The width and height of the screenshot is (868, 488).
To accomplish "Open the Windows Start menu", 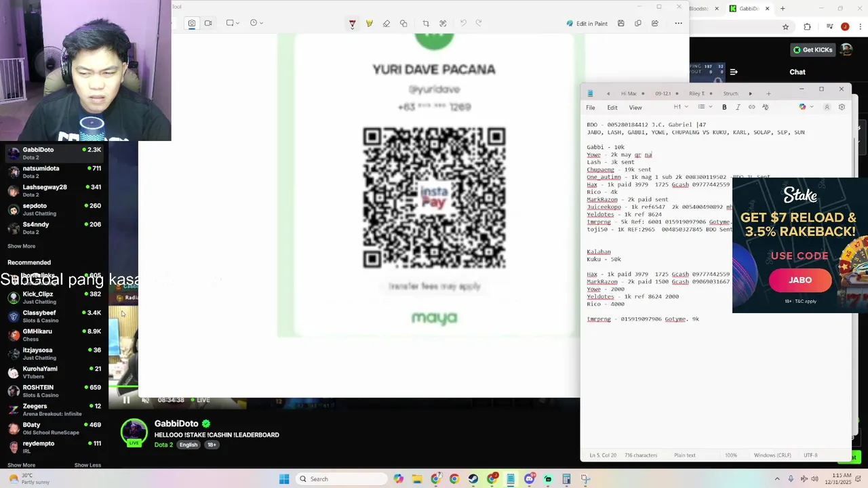I will pos(284,479).
